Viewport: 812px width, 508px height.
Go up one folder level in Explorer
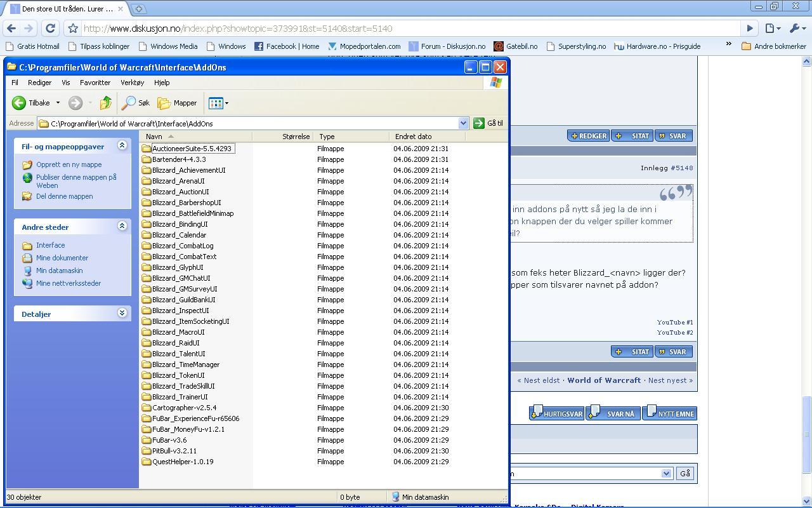106,103
